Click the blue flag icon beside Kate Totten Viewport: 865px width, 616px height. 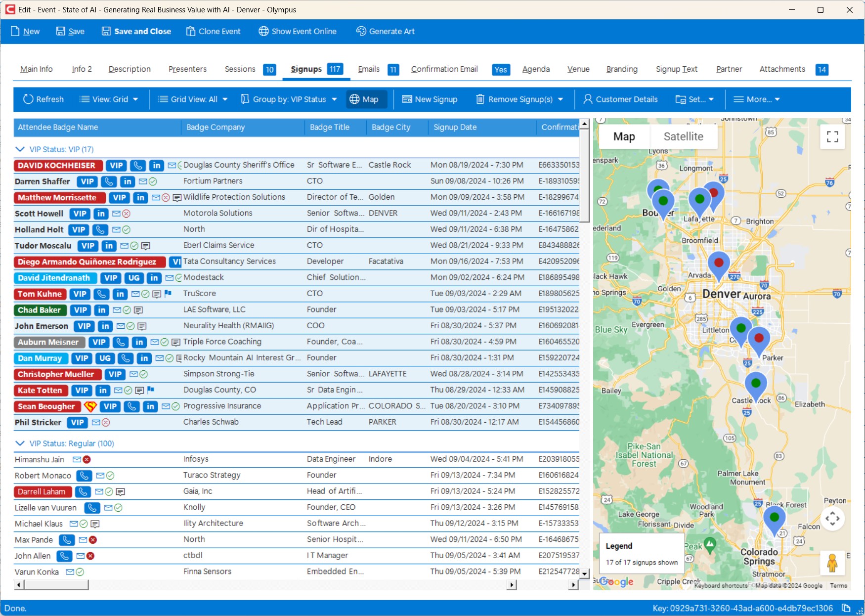coord(151,390)
